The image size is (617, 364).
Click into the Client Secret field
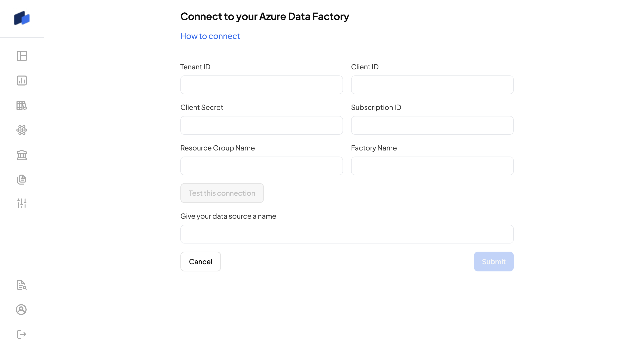262,125
